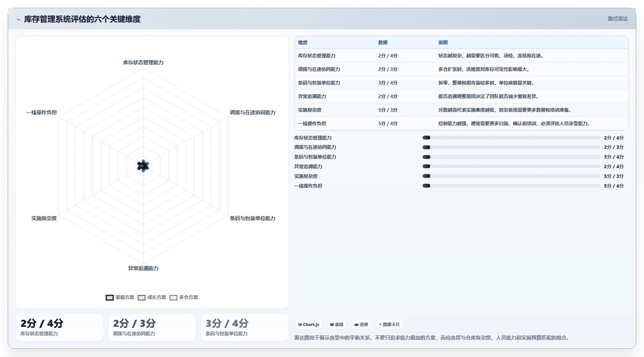Click the description starting 控制能力越强
This screenshot has width=644, height=357.
point(515,124)
